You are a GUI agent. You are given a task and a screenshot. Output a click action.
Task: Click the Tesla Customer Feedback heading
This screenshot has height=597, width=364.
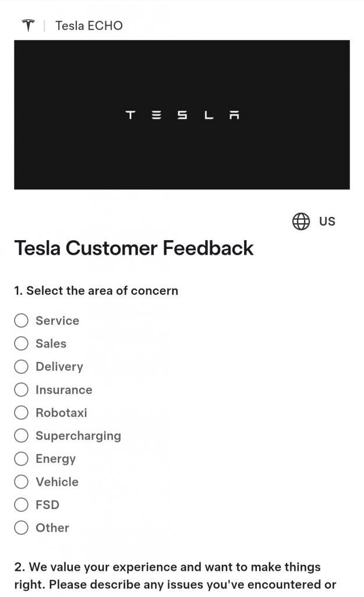tap(134, 248)
